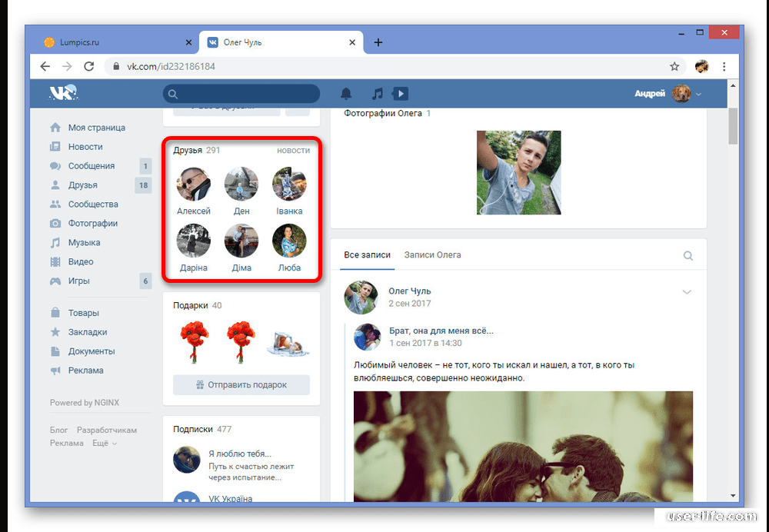
Task: Click the lock icon in address bar
Action: tap(116, 66)
